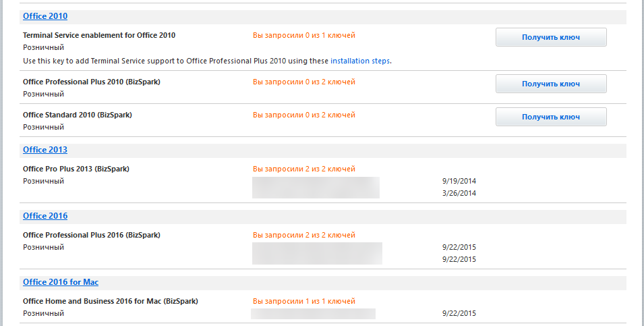Click the blurred keys for Office Professional Plus 2016

click(x=317, y=253)
